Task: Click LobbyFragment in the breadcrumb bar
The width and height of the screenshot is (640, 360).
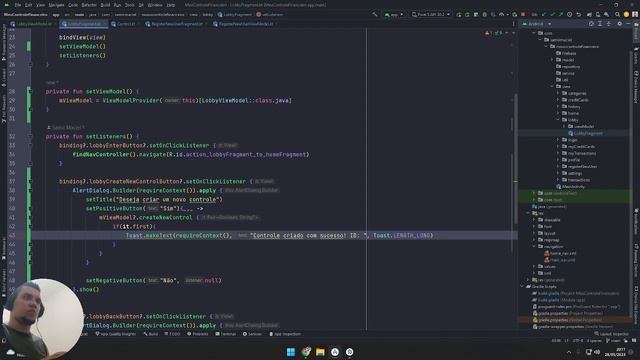Action: (235, 14)
